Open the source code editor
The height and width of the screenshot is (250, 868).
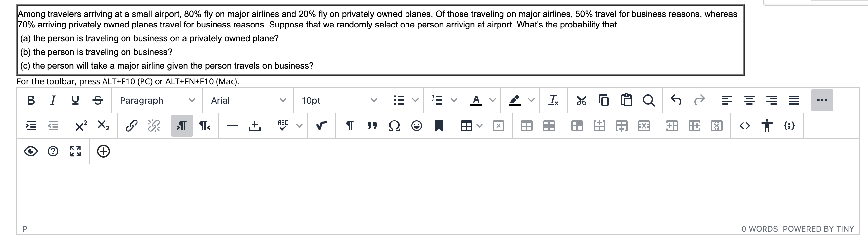pyautogui.click(x=745, y=126)
